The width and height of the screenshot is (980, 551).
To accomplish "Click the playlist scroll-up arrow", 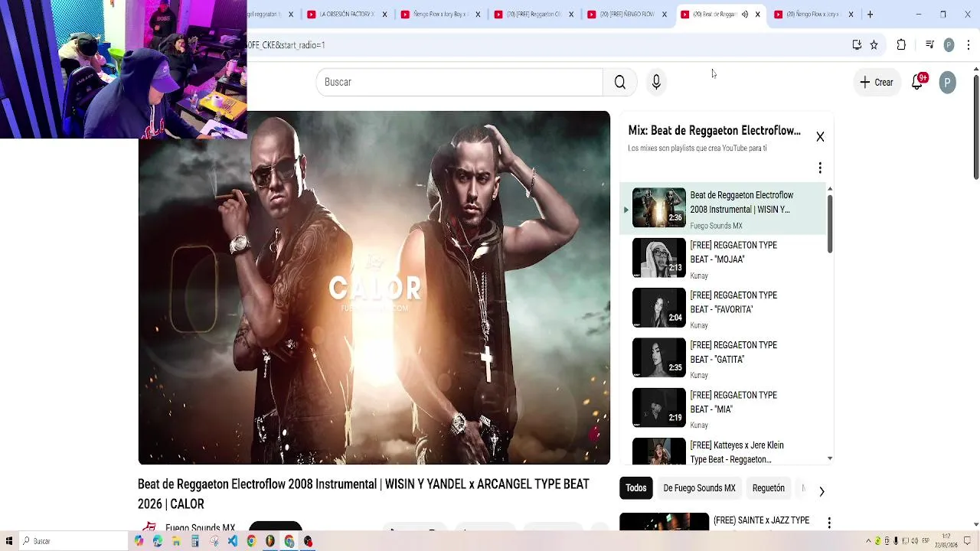I will click(830, 189).
